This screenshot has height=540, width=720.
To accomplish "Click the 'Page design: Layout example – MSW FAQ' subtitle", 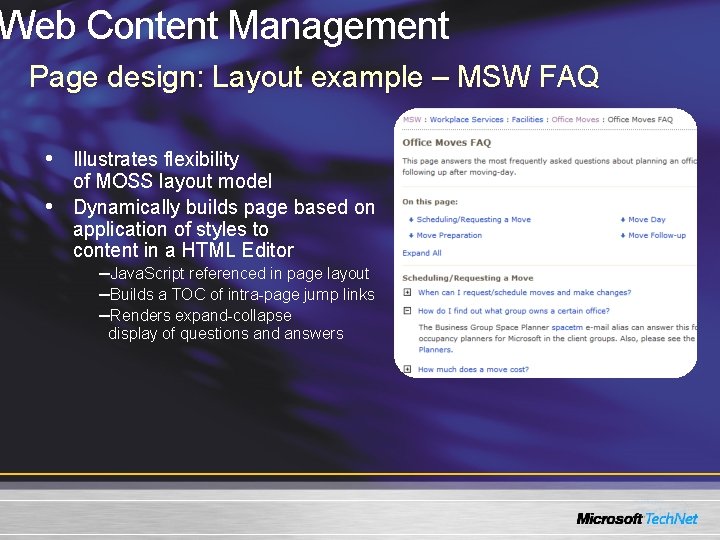I will pyautogui.click(x=314, y=76).
